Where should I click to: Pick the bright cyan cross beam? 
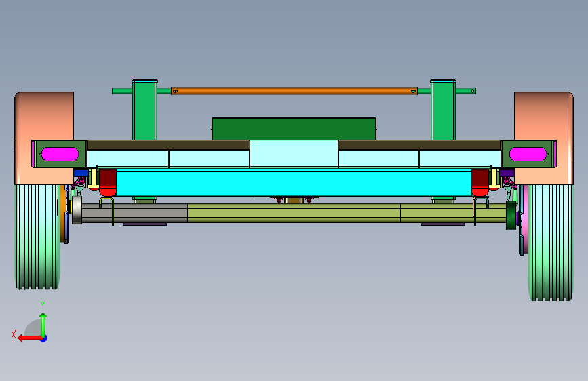point(294,182)
